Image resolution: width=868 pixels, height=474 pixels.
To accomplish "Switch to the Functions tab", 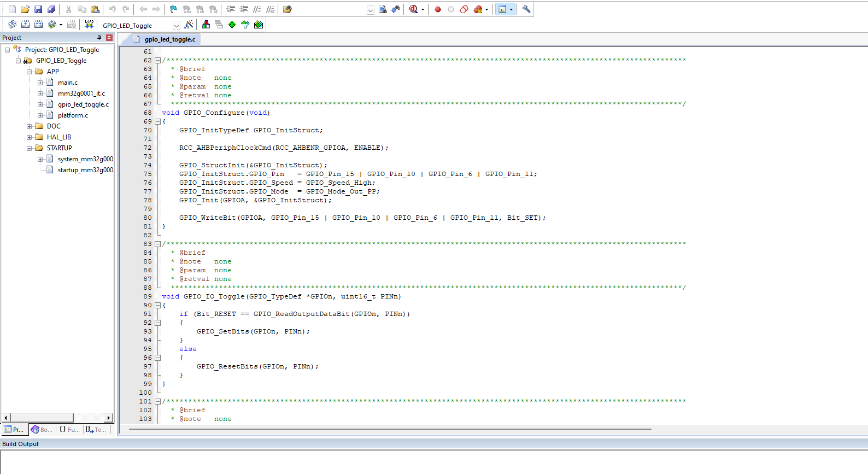I will (x=69, y=430).
